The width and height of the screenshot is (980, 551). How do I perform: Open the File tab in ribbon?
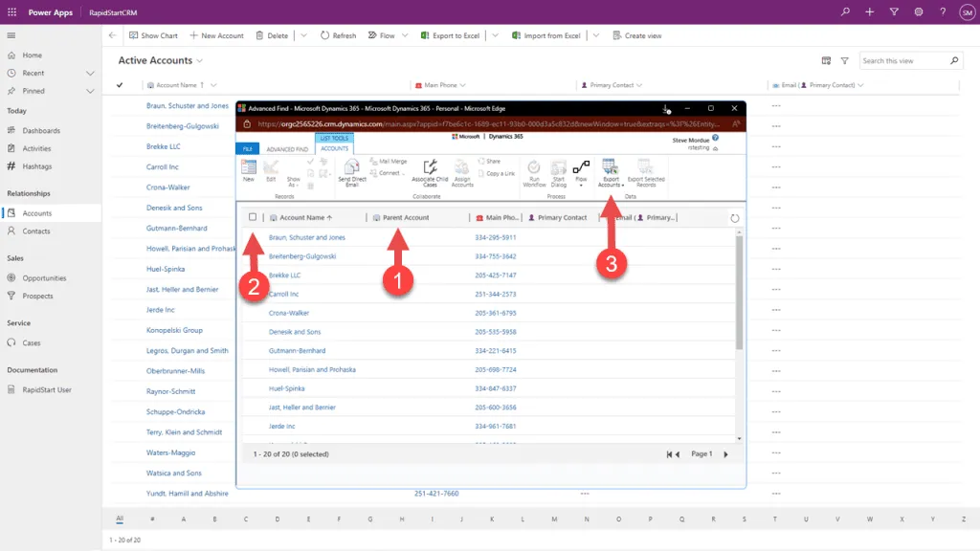pyautogui.click(x=247, y=149)
